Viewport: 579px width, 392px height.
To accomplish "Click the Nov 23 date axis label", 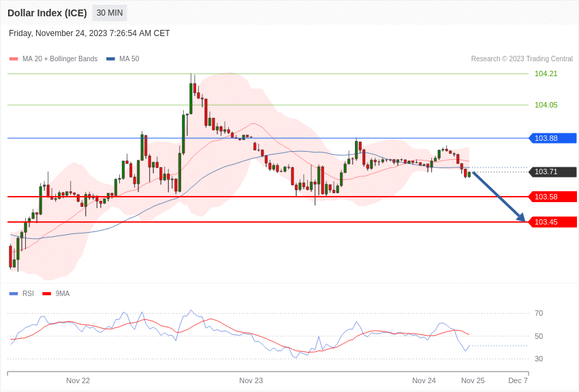I will [x=251, y=380].
